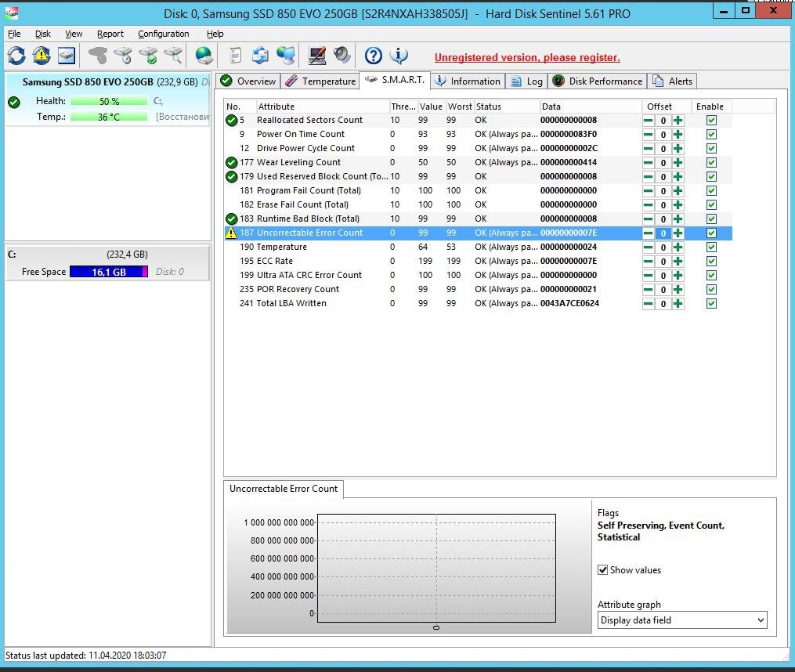This screenshot has height=672, width=795.
Task: Click the disk icon with magnifying glass
Action: point(173,56)
